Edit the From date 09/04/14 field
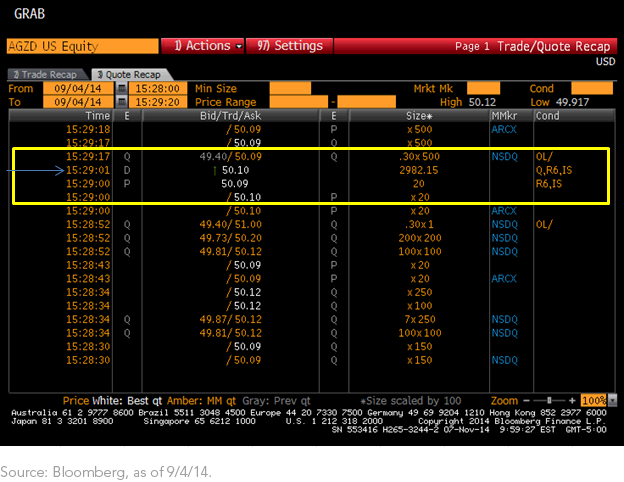This screenshot has height=482, width=624. pos(78,88)
